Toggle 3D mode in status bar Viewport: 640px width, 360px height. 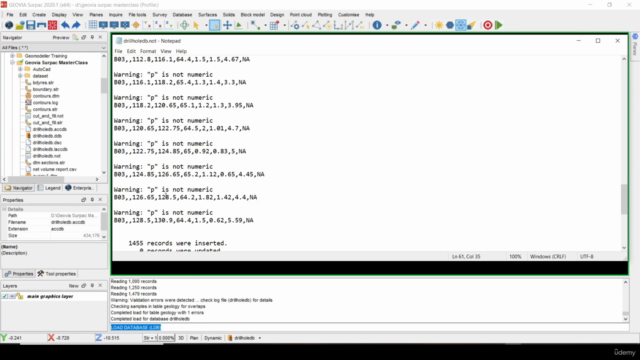(181, 338)
